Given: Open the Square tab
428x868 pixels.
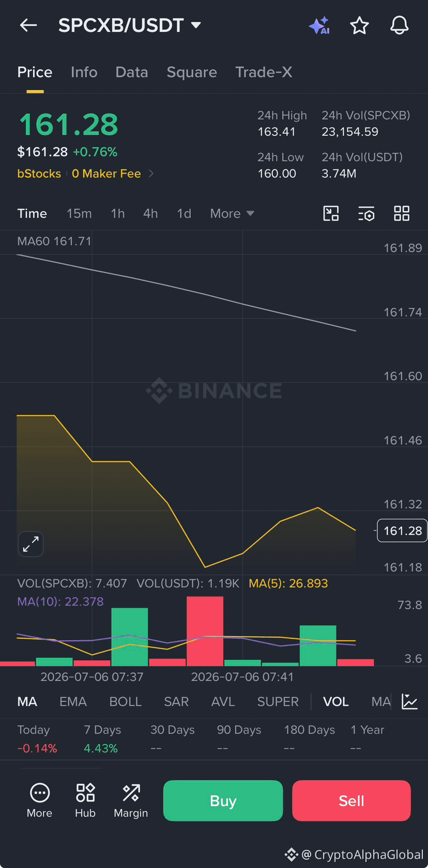Looking at the screenshot, I should (192, 72).
